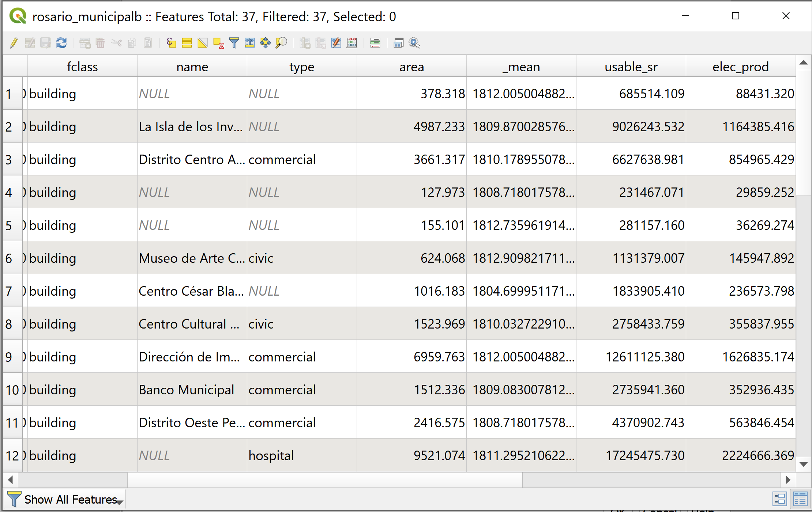Cut selected rows with the scissors icon

(116, 43)
